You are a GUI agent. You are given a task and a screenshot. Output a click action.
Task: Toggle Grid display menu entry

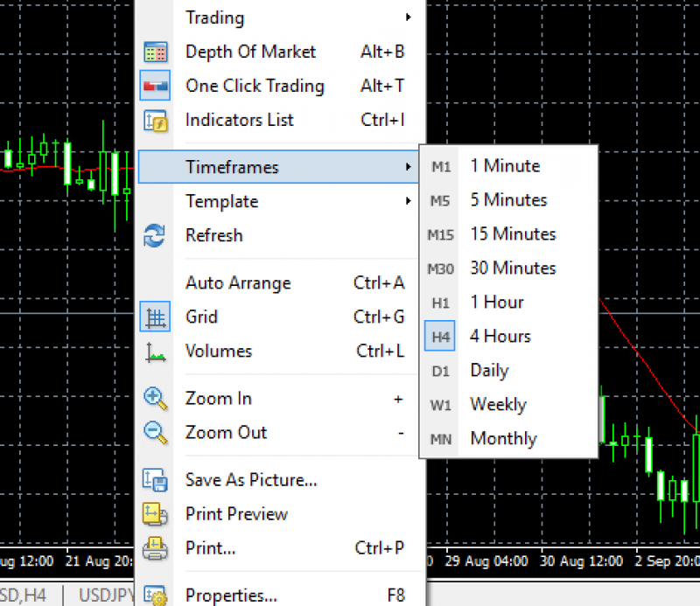pyautogui.click(x=280, y=317)
